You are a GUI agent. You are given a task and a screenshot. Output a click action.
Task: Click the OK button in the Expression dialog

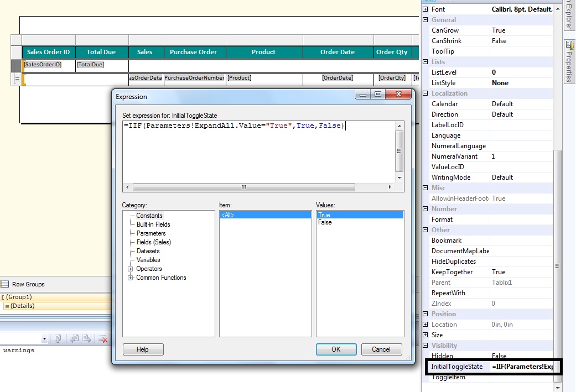pos(336,349)
